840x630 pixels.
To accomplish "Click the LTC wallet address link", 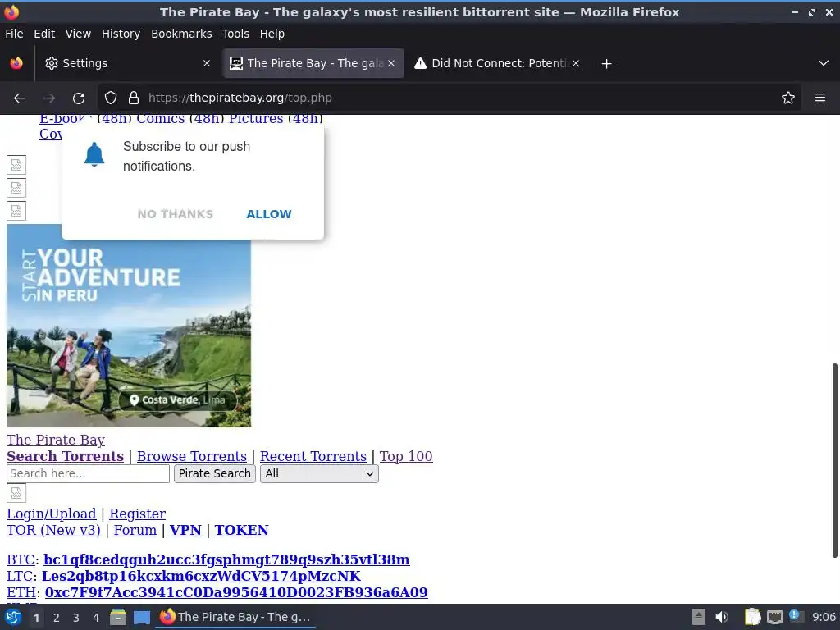I will tap(202, 577).
